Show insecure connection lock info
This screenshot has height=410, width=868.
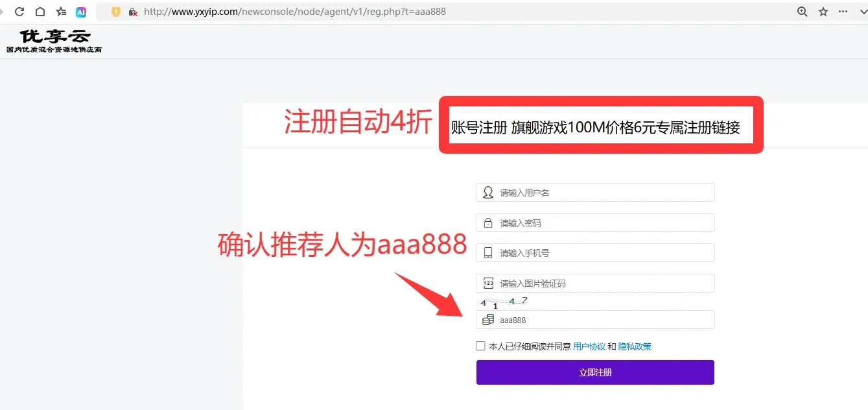tap(133, 12)
